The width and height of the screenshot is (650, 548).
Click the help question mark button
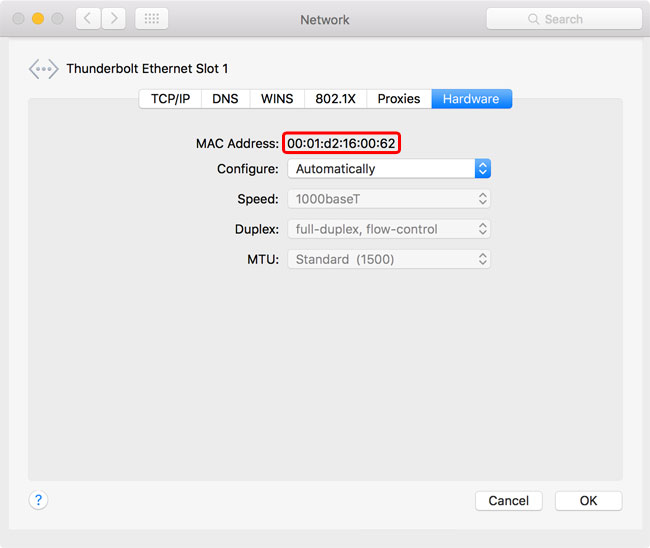click(38, 500)
